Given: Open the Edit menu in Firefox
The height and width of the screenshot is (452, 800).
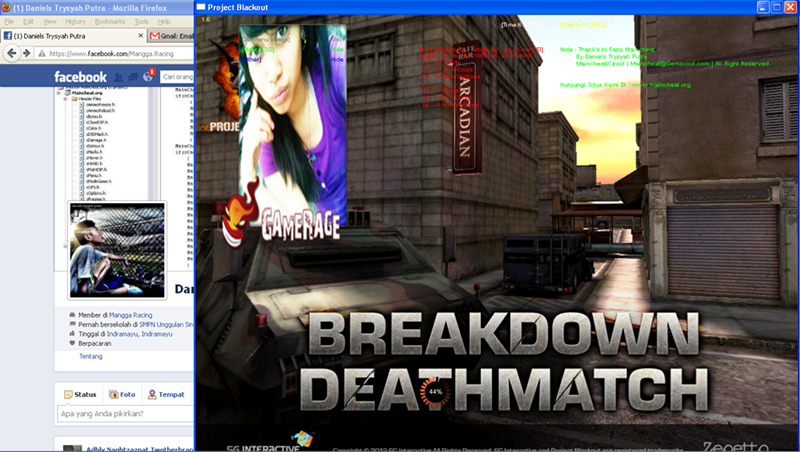Looking at the screenshot, I should click(x=28, y=21).
